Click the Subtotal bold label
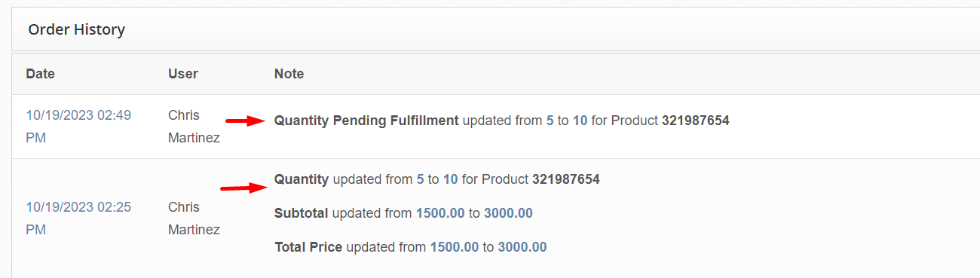 click(302, 213)
